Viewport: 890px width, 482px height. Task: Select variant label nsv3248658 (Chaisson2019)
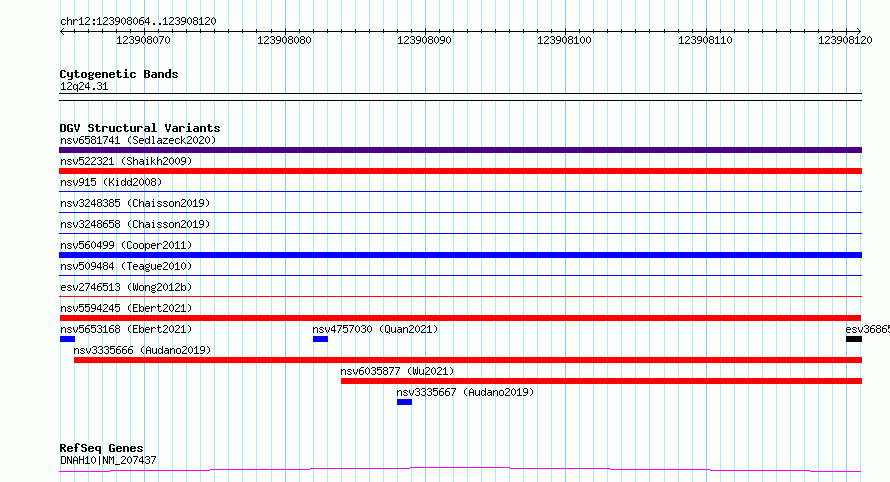pyautogui.click(x=135, y=224)
